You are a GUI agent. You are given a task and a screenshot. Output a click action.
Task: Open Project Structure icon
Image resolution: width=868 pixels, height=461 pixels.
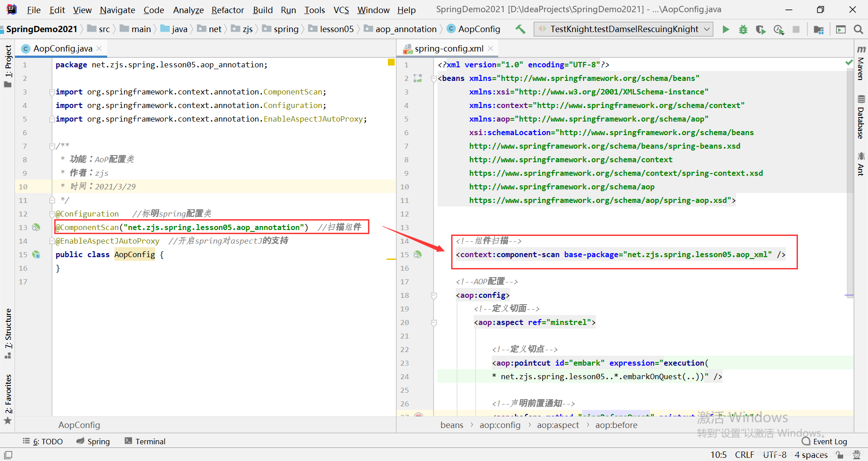pos(818,29)
